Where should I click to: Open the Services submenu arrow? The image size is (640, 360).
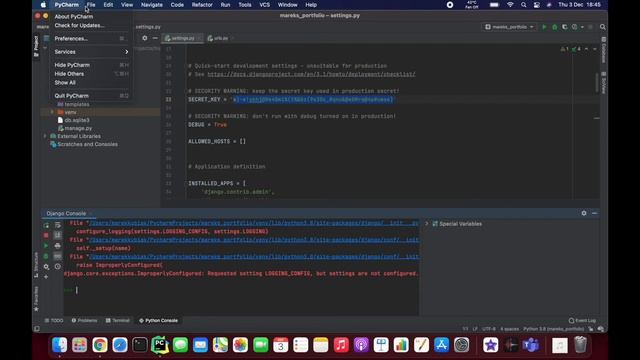[x=127, y=52]
